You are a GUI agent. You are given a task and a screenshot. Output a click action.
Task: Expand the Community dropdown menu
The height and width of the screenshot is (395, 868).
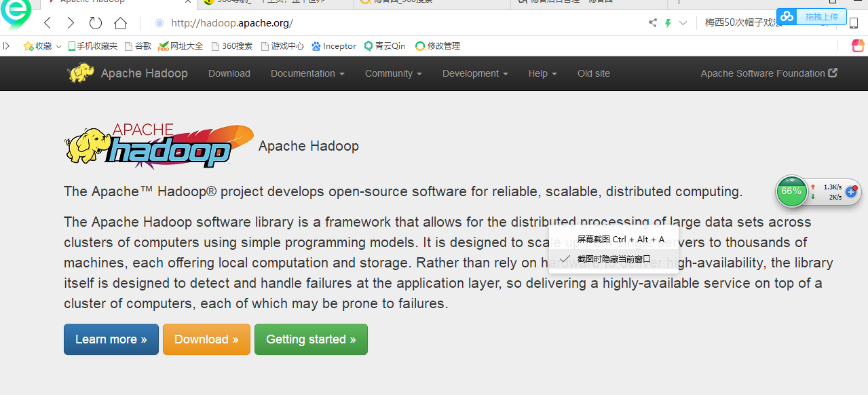click(x=394, y=73)
